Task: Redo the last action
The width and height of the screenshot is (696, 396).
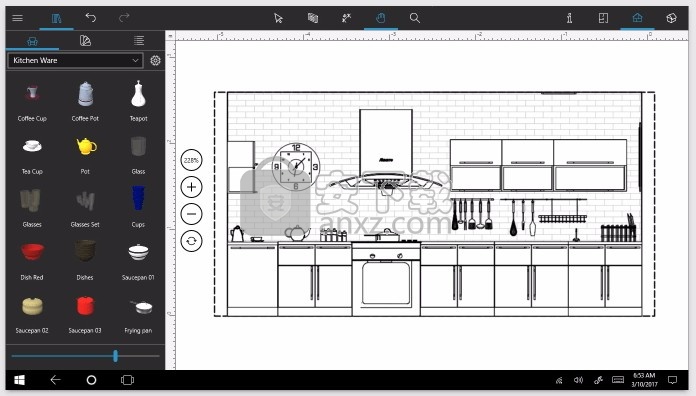Action: [x=124, y=18]
